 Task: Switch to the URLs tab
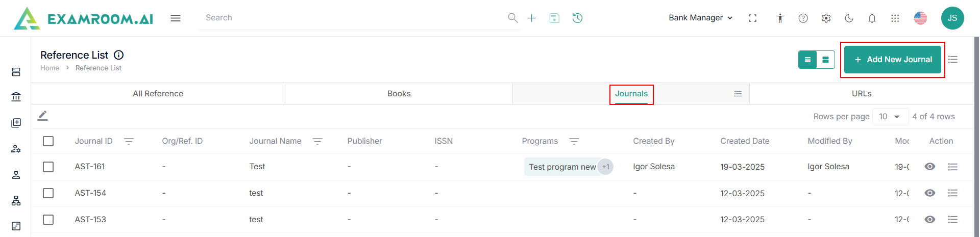[x=861, y=94]
